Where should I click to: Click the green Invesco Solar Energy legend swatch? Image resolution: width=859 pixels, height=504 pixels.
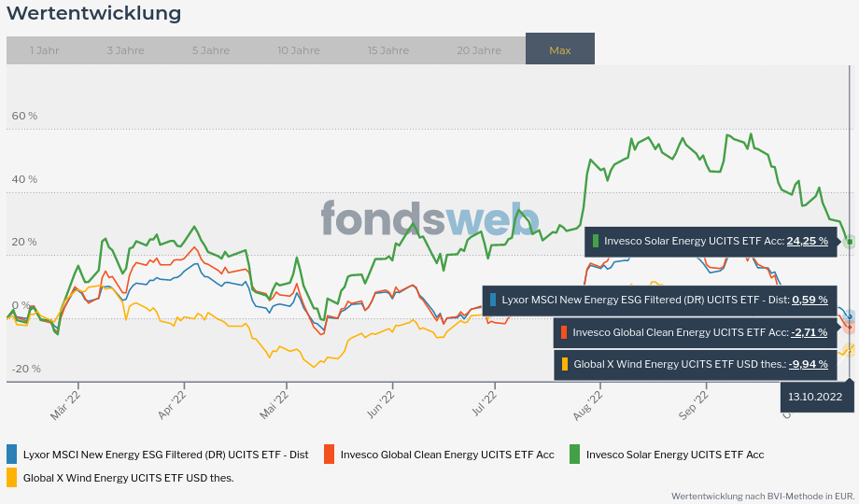coord(575,455)
